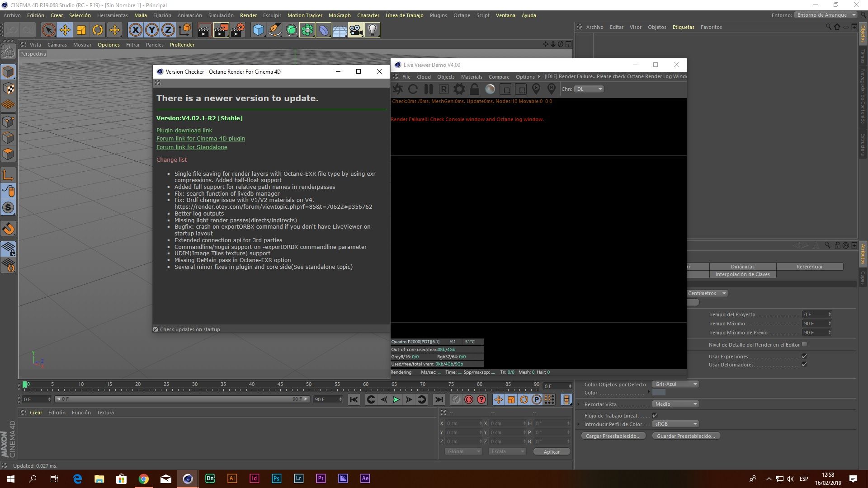
Task: Open Chrome from Windows taskbar
Action: (x=144, y=479)
